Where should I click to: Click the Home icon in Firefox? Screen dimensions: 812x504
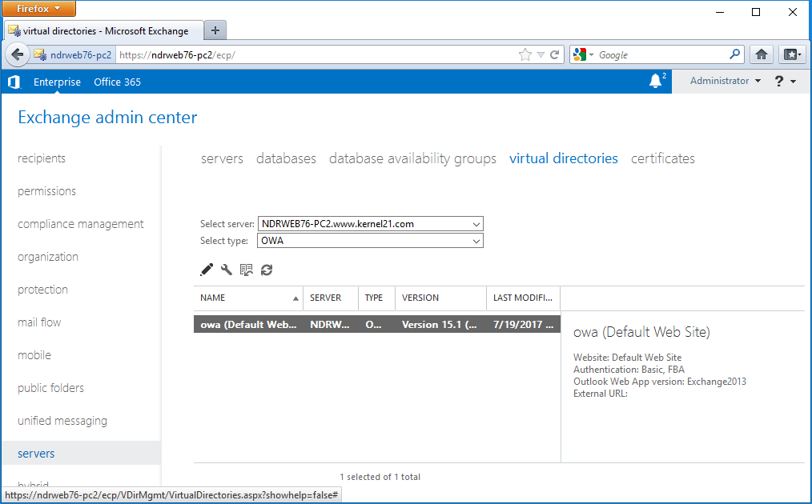(x=762, y=54)
